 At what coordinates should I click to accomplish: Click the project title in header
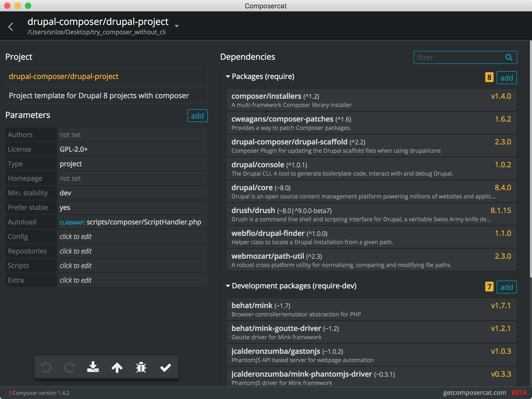pyautogui.click(x=98, y=22)
